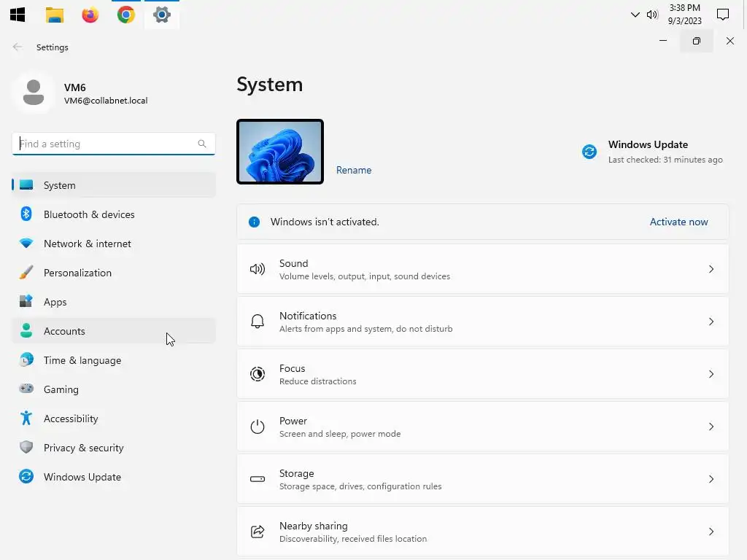Expand the Nearby sharing row chevron
This screenshot has width=747, height=560.
point(711,532)
